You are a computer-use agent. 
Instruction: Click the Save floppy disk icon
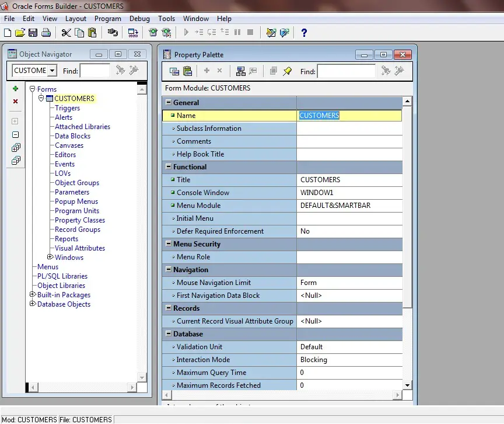coord(33,33)
